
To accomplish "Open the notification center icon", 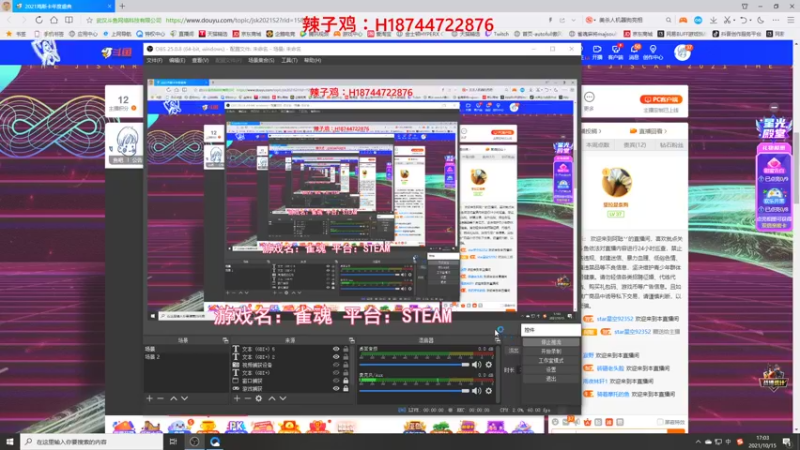I will [x=787, y=442].
